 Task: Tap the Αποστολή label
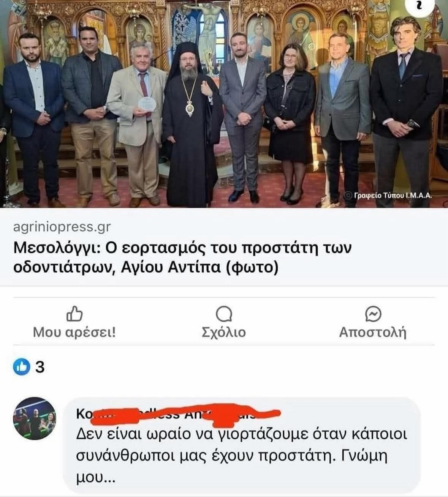click(373, 333)
